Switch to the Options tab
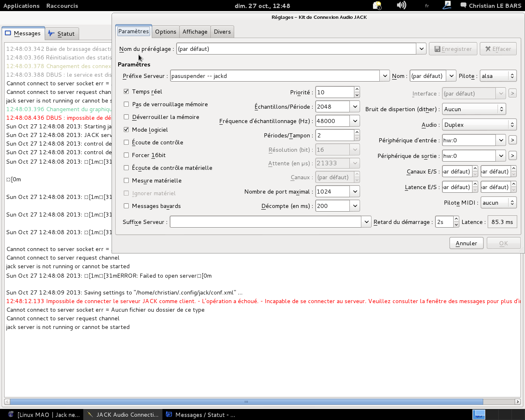Viewport: 525px width, 420px height. coord(165,32)
